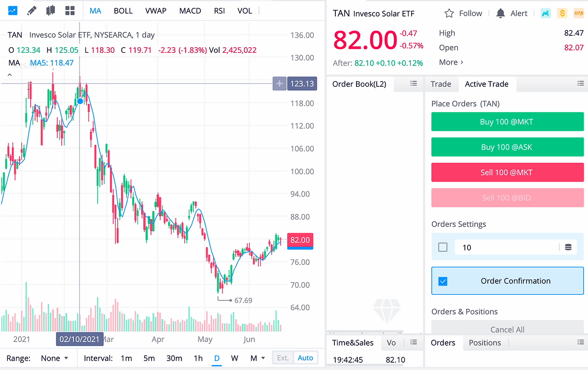Select the line chart icon
The width and height of the screenshot is (588, 370).
tap(12, 10)
